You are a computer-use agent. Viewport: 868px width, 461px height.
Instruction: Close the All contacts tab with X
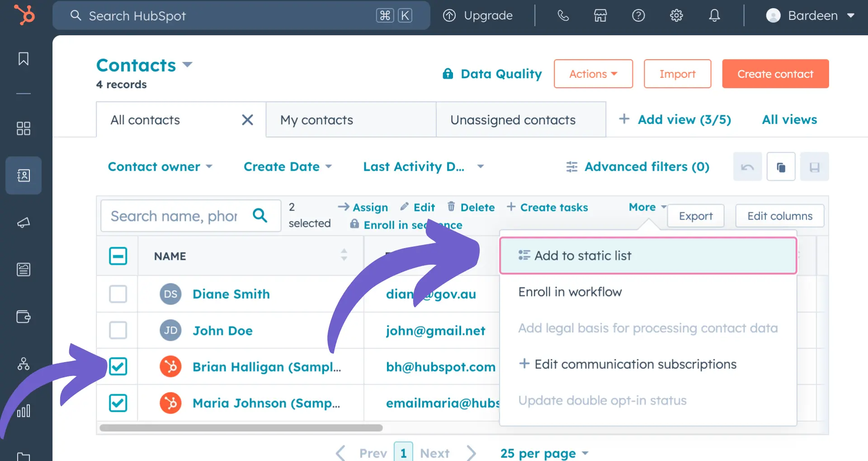[247, 120]
